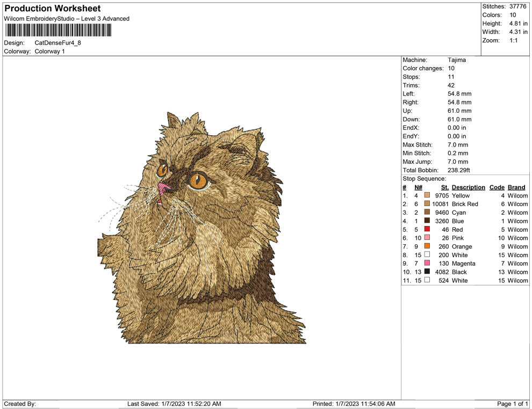Select the Orange thread swatch
The height and width of the screenshot is (409, 532).
pyautogui.click(x=426, y=246)
